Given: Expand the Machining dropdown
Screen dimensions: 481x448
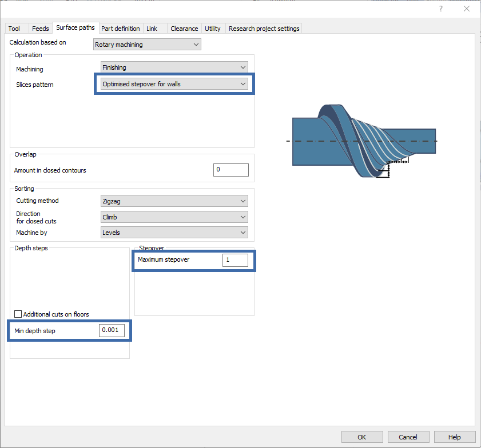Looking at the screenshot, I should [x=174, y=67].
